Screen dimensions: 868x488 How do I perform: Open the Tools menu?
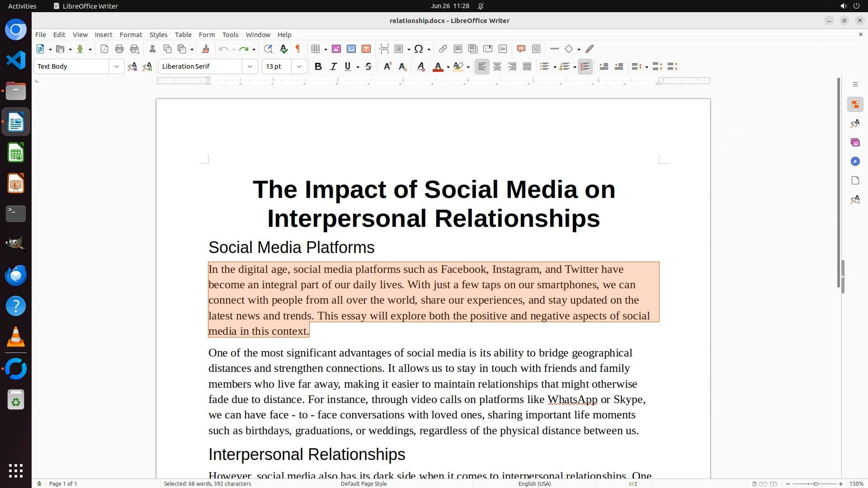pos(230,35)
